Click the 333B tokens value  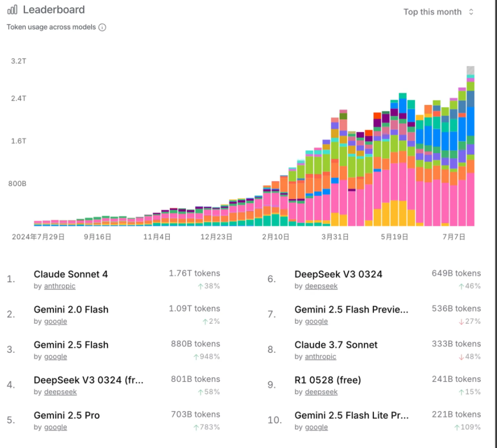(456, 344)
